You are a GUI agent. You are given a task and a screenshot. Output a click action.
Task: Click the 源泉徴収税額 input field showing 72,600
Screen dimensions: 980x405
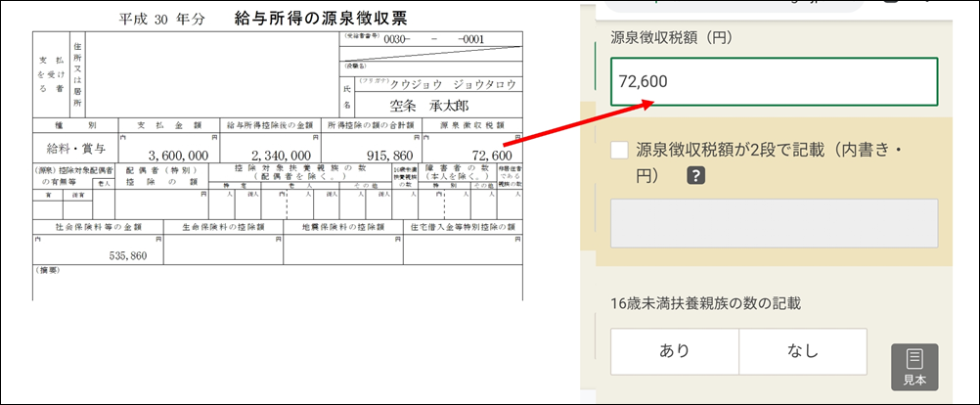point(775,81)
